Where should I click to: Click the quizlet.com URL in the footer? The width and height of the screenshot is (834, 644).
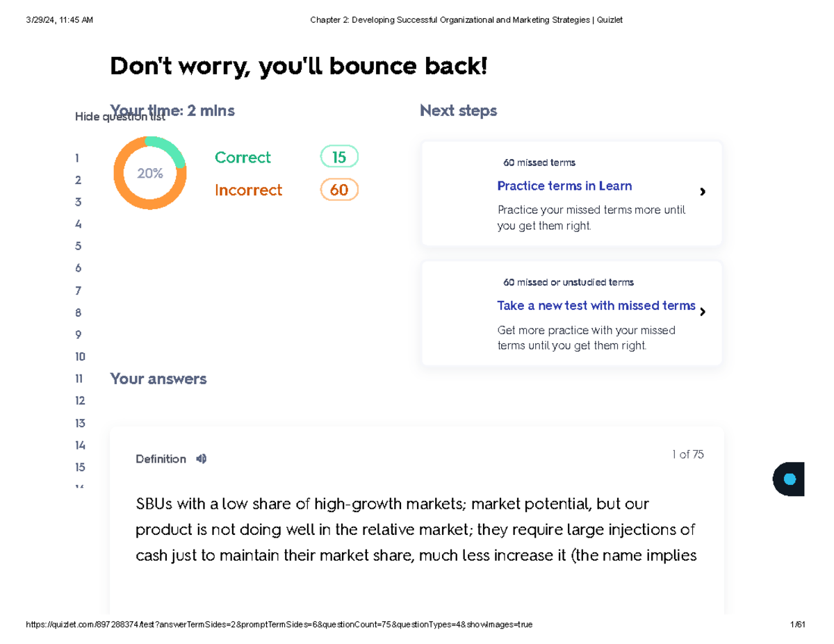279,625
